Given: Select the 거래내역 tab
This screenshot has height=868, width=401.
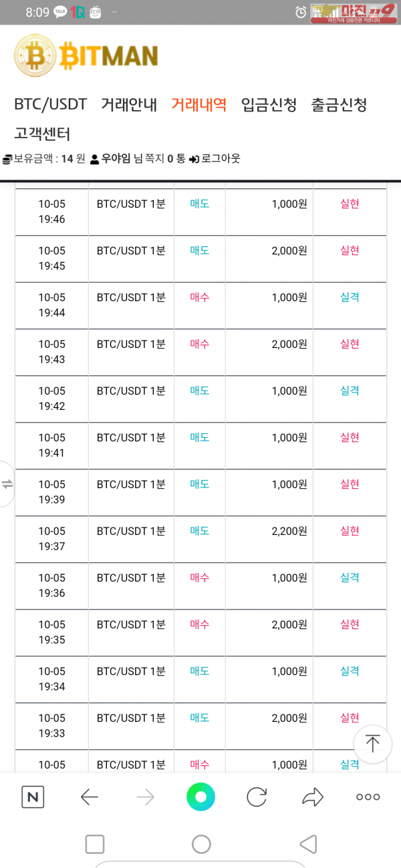Looking at the screenshot, I should [x=198, y=105].
